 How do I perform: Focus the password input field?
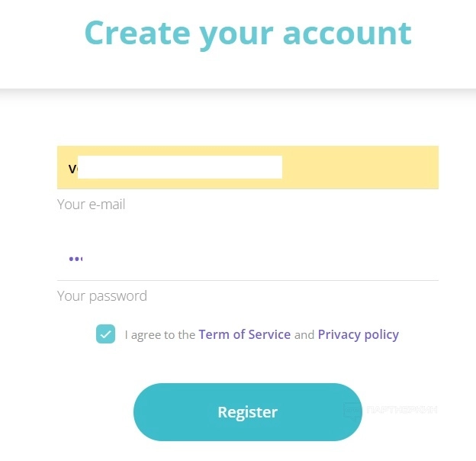coord(247,259)
